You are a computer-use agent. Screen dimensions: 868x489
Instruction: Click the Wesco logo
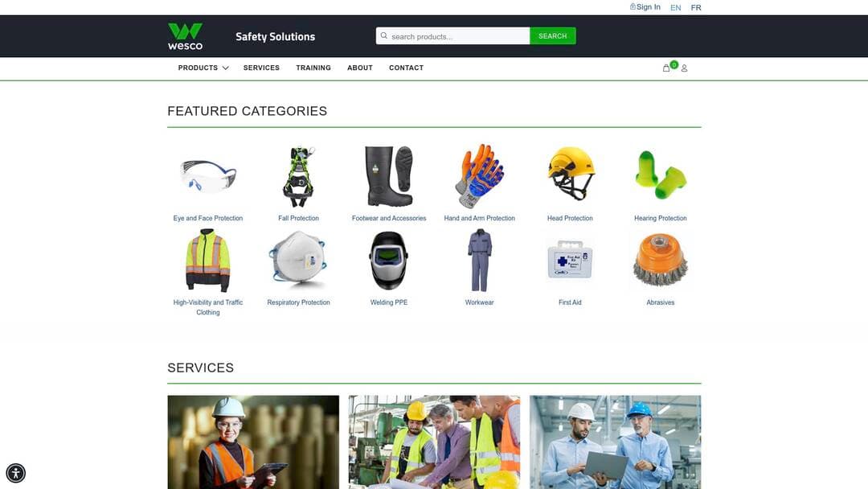point(185,35)
